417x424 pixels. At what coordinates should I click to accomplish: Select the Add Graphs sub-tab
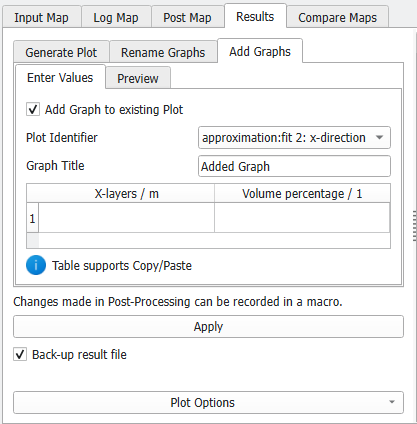[260, 51]
